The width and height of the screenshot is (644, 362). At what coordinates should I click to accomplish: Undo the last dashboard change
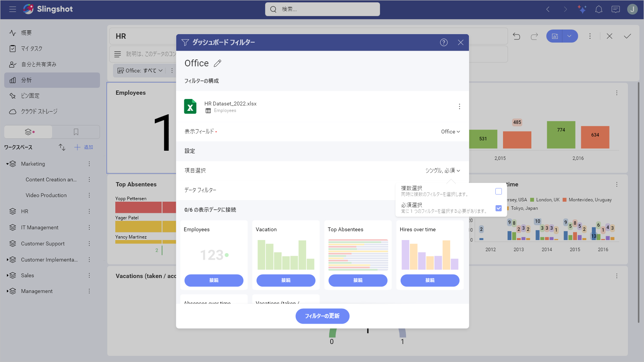pyautogui.click(x=517, y=36)
